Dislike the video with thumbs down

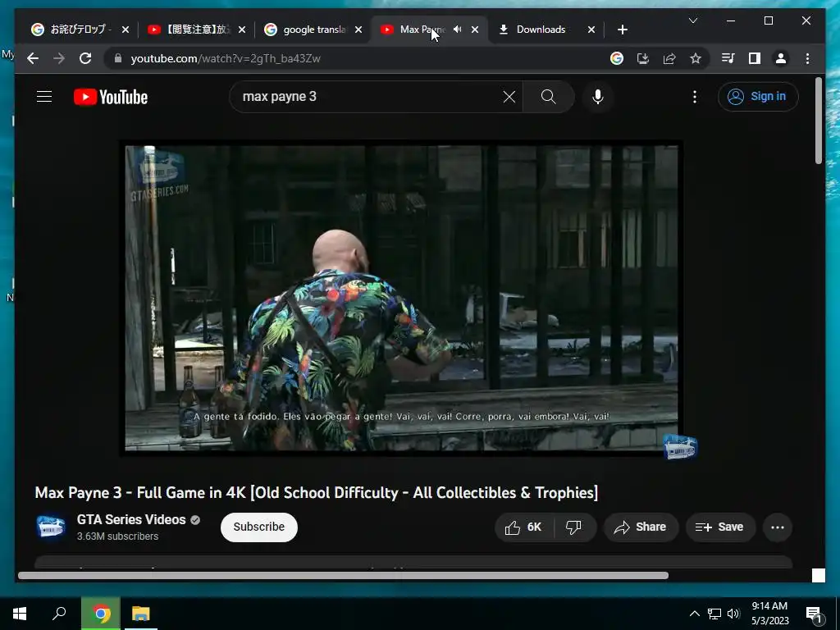click(574, 527)
